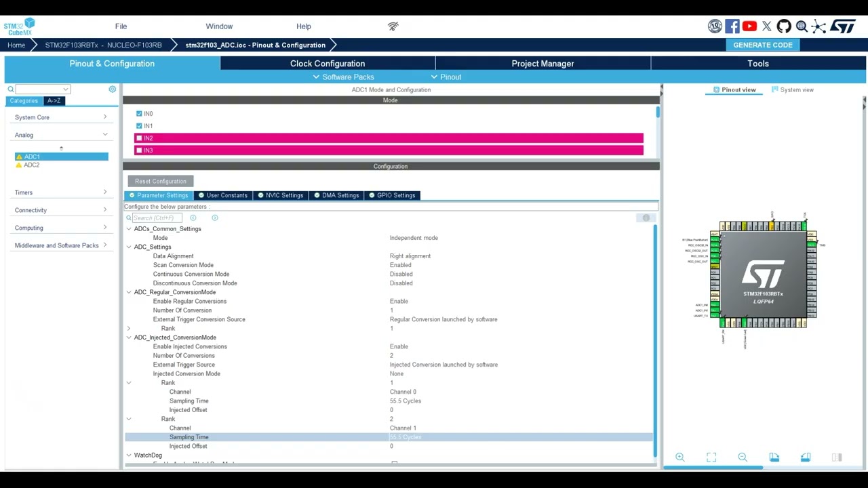Click STM32F103RBTx NUCLEO-F103RB breadcrumb

(x=104, y=45)
